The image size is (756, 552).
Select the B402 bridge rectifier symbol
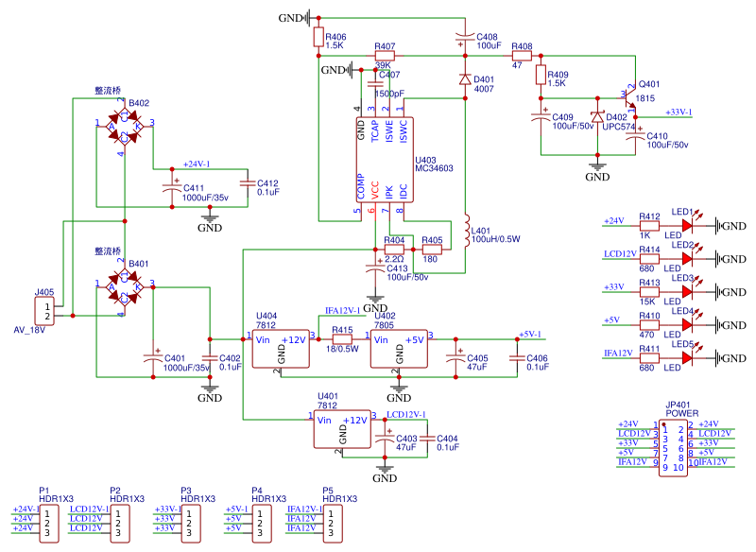tap(125, 127)
